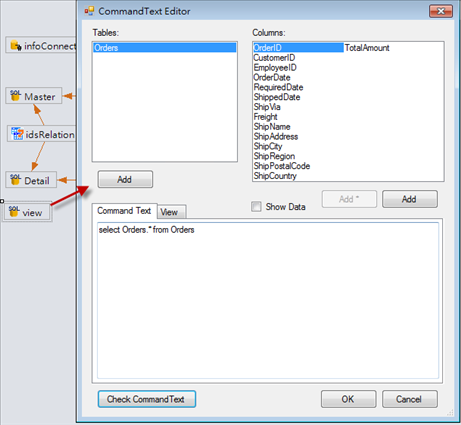This screenshot has width=461, height=425.
Task: Close the CommandText Editor window
Action: (441, 11)
